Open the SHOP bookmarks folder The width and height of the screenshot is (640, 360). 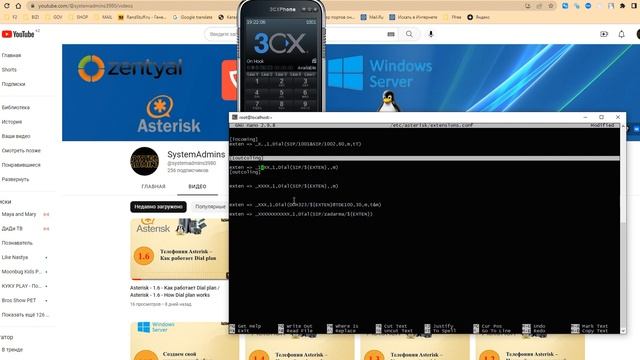tap(78, 17)
